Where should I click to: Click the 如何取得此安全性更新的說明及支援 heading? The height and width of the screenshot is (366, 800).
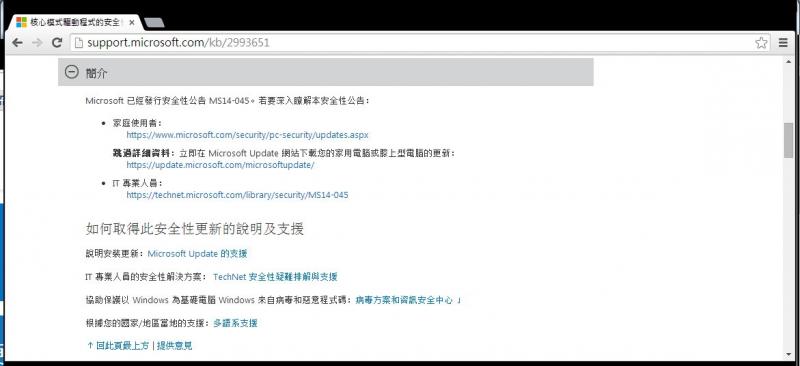(195, 229)
